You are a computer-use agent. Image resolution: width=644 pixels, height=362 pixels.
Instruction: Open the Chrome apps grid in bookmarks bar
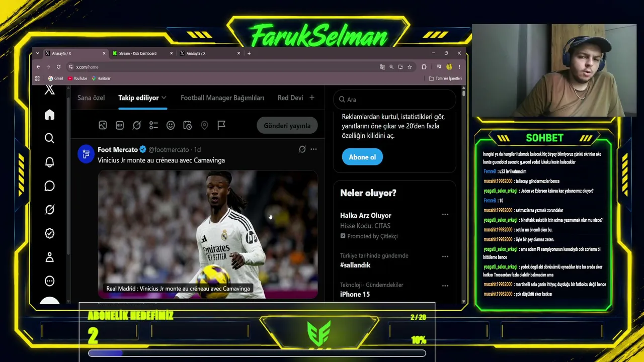(x=37, y=78)
